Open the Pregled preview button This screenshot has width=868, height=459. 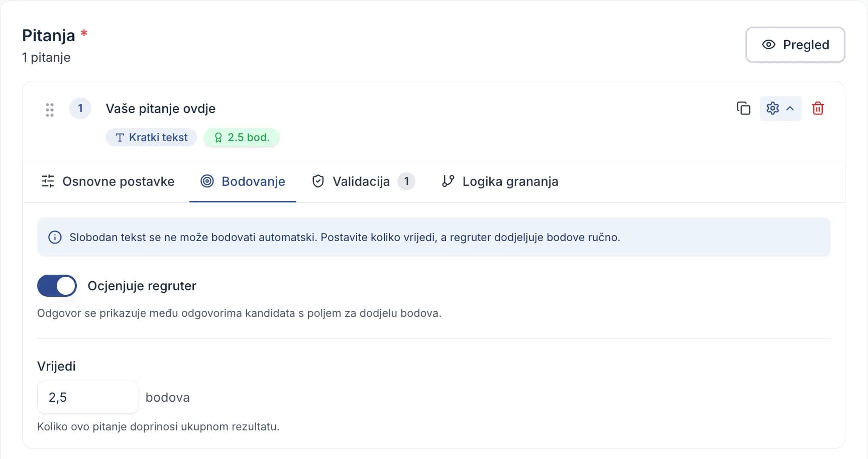coord(795,45)
